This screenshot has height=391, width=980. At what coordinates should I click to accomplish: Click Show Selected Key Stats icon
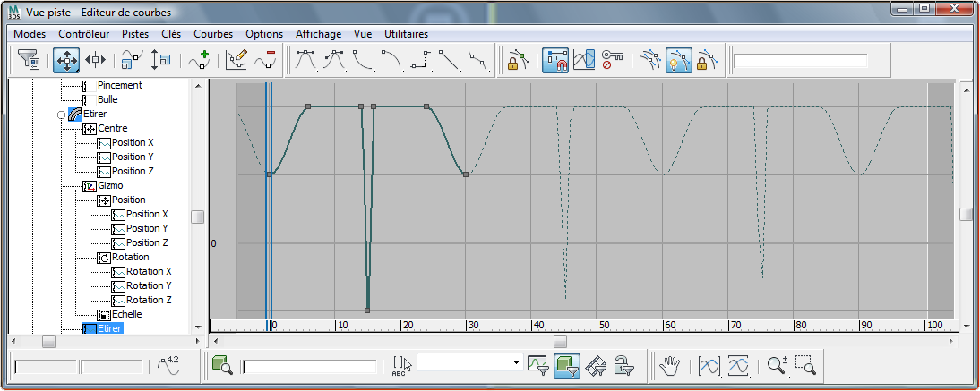pyautogui.click(x=168, y=365)
